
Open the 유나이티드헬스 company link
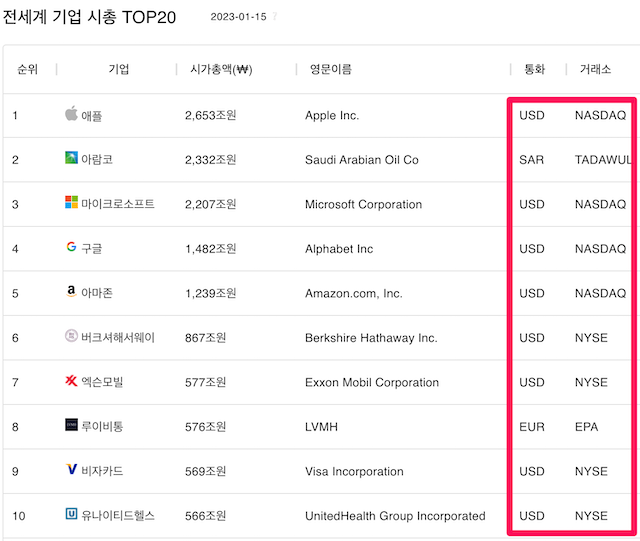point(118,515)
